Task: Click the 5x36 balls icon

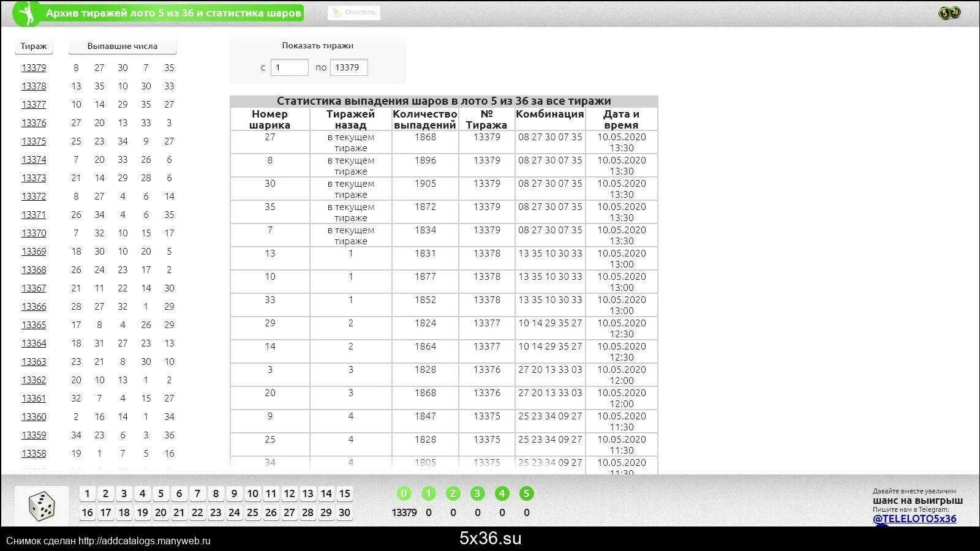Action: tap(949, 12)
